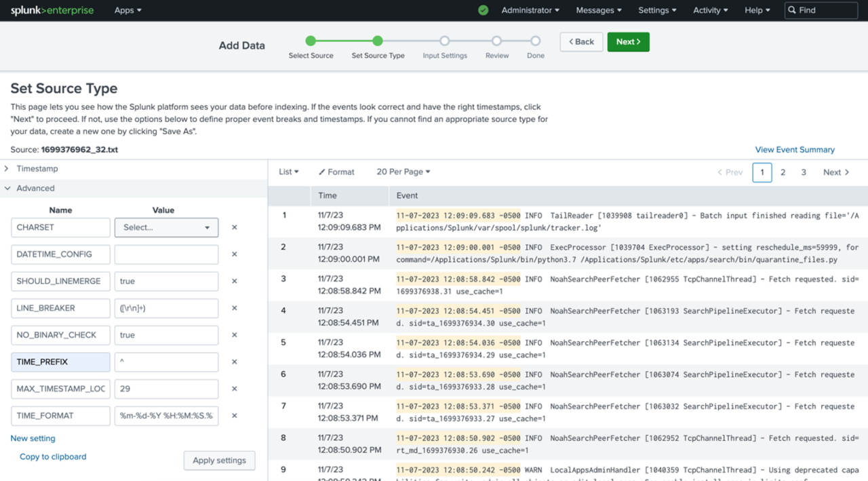Remove the LINE_BREAKER setting with X icon
Screen dimensions: 868x481
(234, 308)
